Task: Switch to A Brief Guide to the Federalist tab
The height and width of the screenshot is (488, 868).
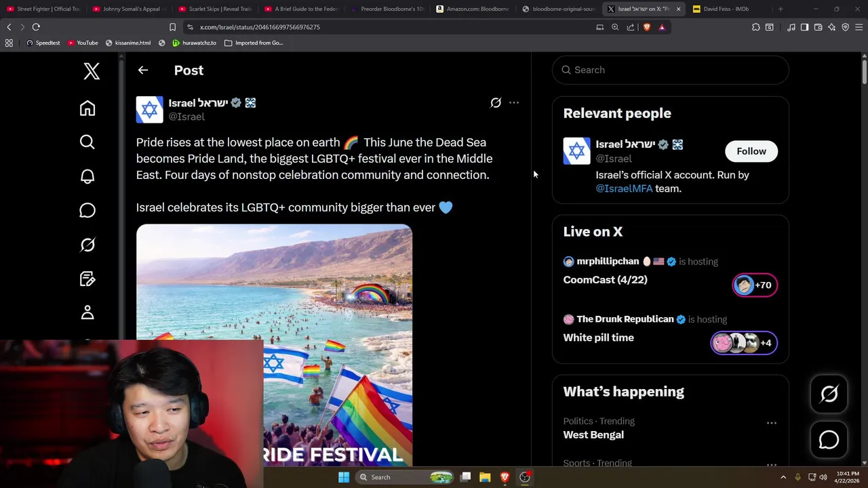Action: tap(302, 9)
